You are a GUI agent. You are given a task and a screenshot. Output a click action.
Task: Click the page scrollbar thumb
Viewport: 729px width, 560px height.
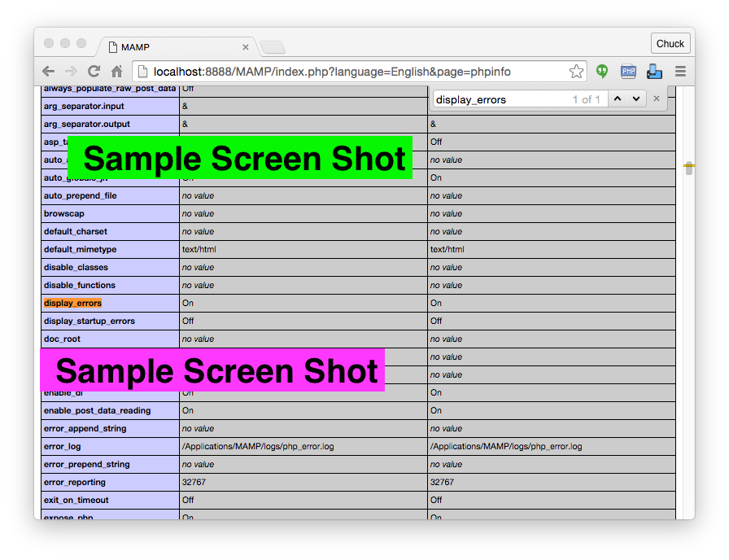689,168
